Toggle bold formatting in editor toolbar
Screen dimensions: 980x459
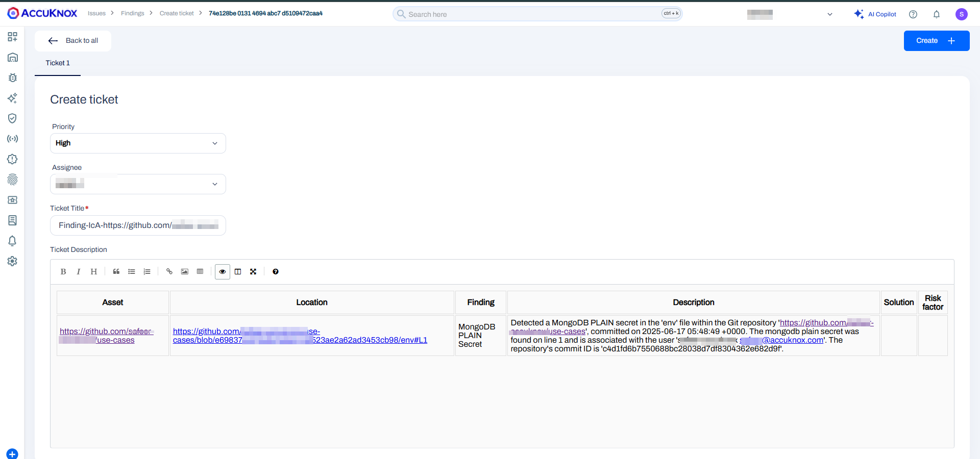point(63,272)
